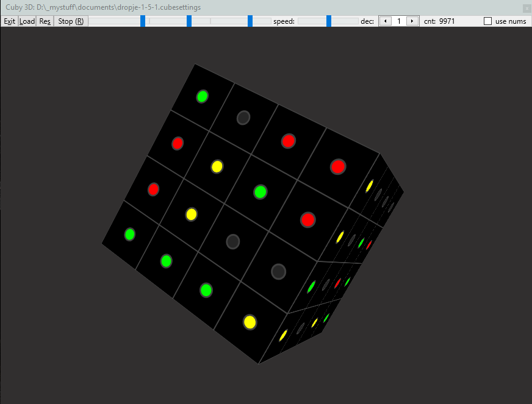Click the green dot in the bottom row's third cell

[206, 290]
